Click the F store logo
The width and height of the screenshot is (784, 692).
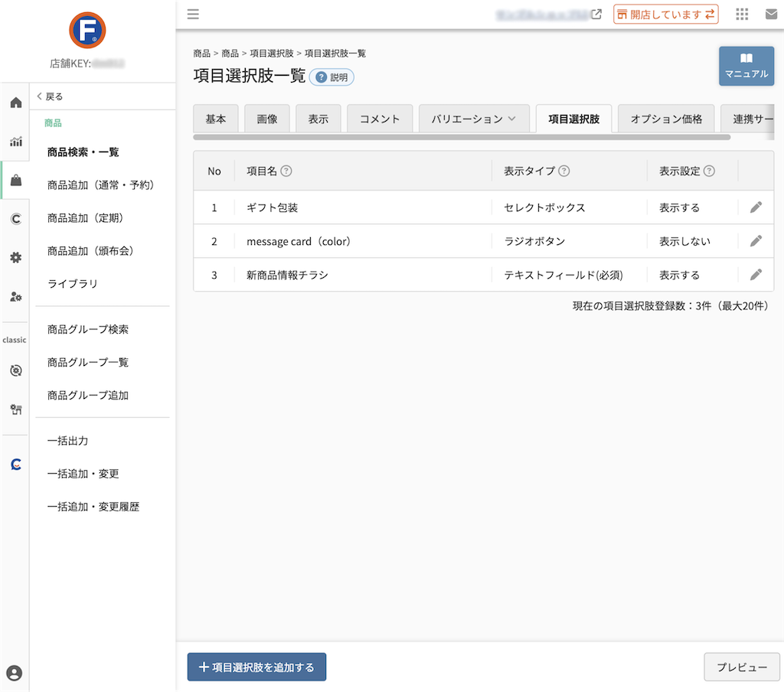coord(87,30)
